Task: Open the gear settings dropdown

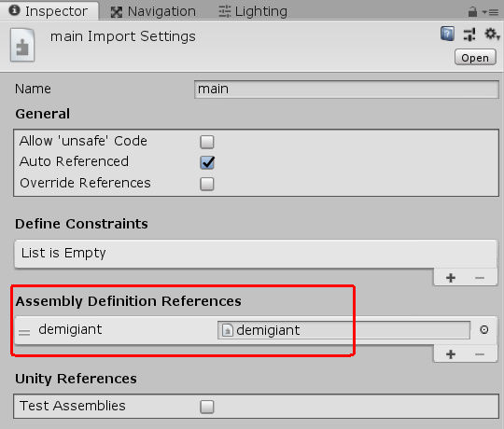Action: point(492,34)
